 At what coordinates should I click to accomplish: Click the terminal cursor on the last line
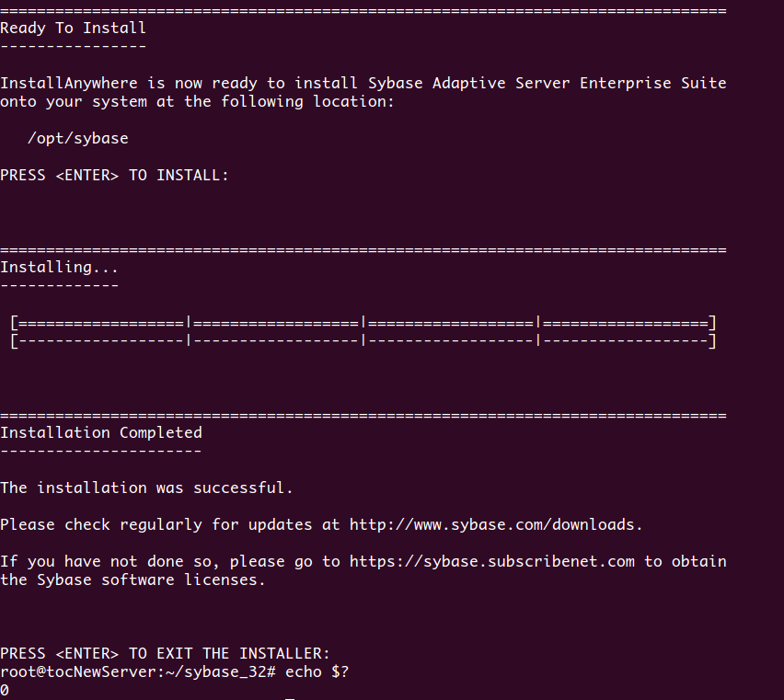click(290, 698)
